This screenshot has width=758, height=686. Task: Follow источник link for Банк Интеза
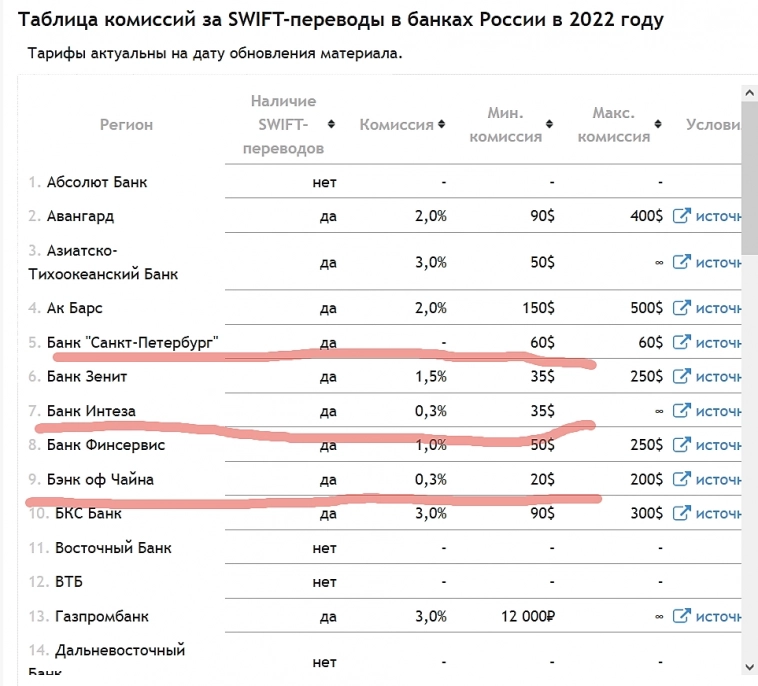(718, 412)
